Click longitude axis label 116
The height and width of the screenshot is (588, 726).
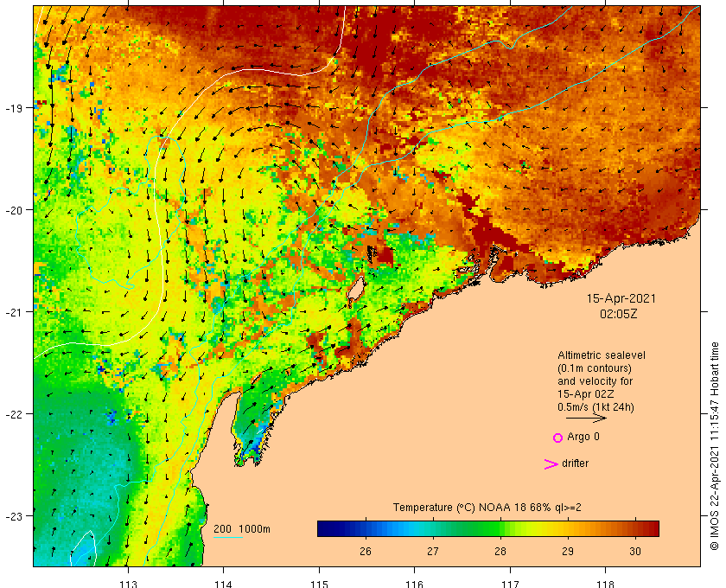pos(414,584)
